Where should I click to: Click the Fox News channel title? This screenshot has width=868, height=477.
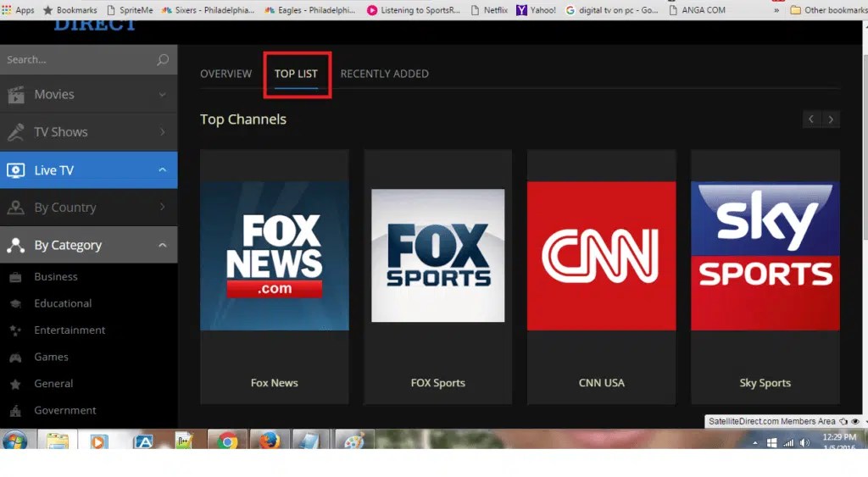[x=274, y=383]
